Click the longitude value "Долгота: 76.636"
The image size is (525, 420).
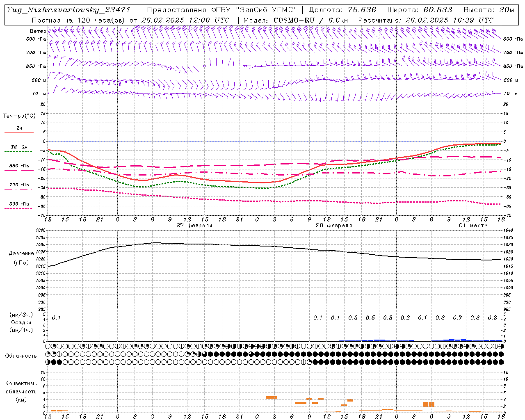point(342,10)
